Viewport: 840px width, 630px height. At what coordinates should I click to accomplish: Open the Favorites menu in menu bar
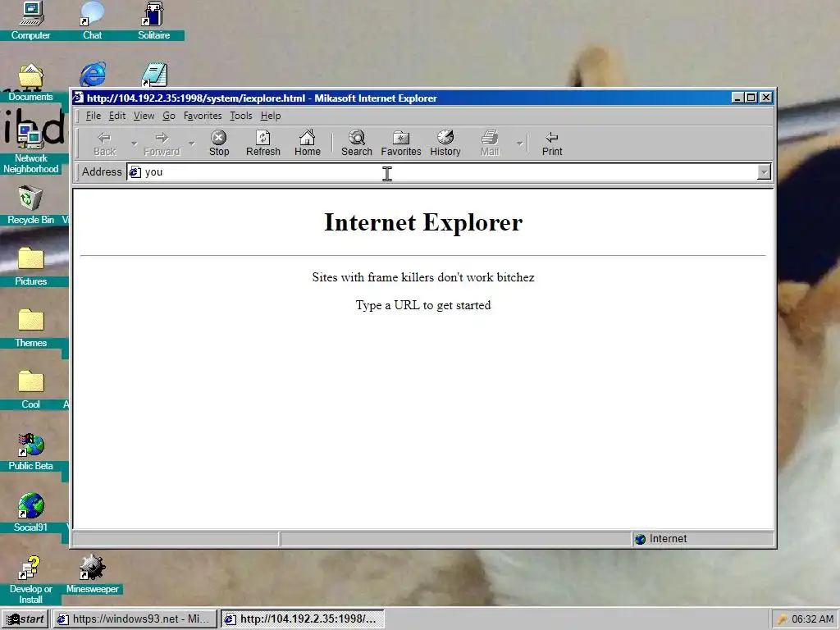(x=203, y=116)
